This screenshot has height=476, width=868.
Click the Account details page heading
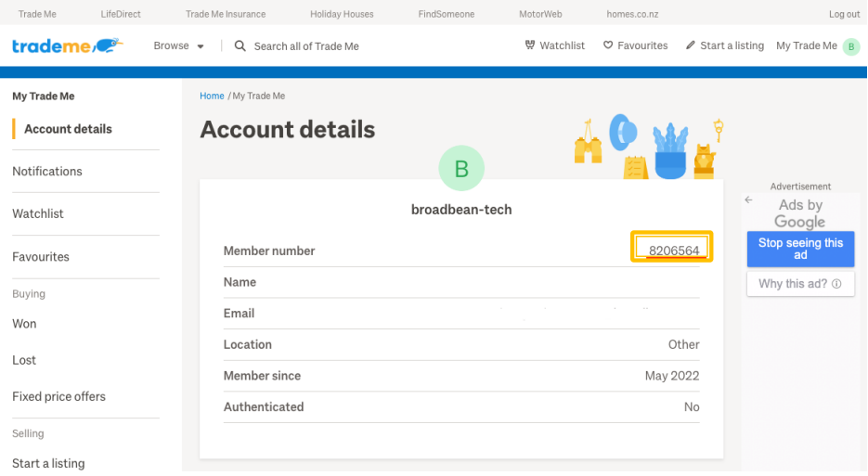(287, 130)
